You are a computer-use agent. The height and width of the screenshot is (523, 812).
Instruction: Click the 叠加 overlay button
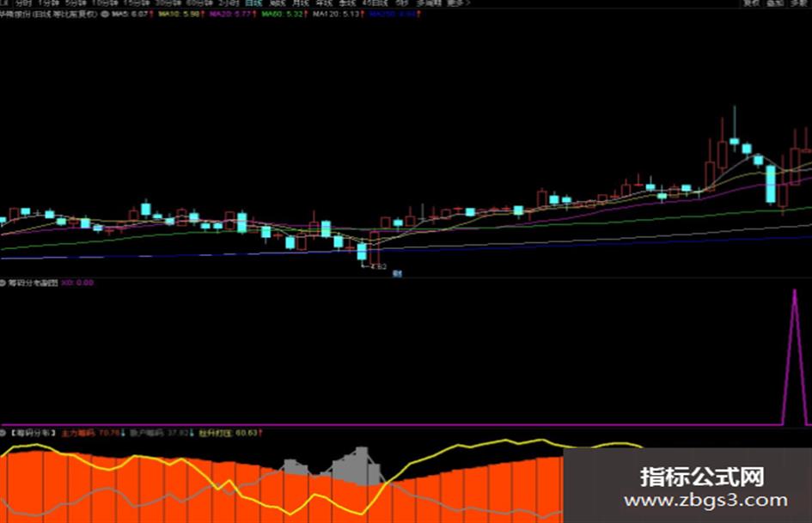click(774, 3)
